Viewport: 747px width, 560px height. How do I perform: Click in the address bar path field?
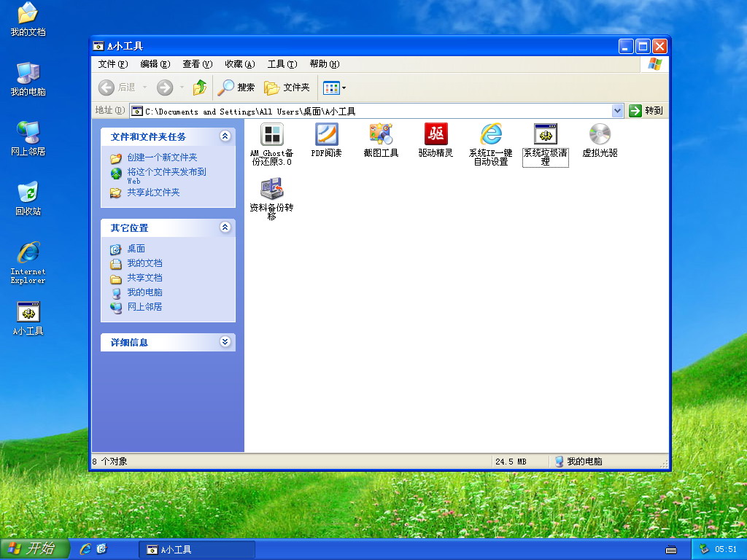pos(371,111)
